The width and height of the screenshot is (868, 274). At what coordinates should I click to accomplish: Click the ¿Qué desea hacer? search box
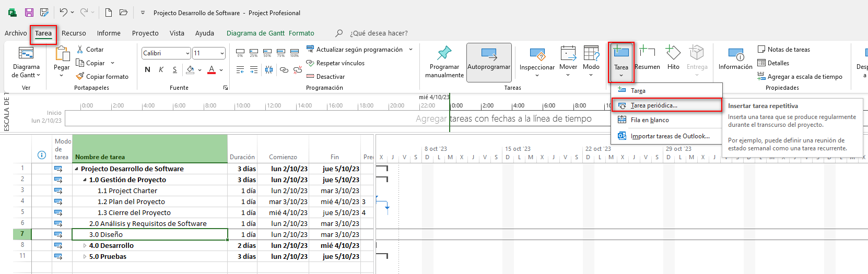click(379, 33)
